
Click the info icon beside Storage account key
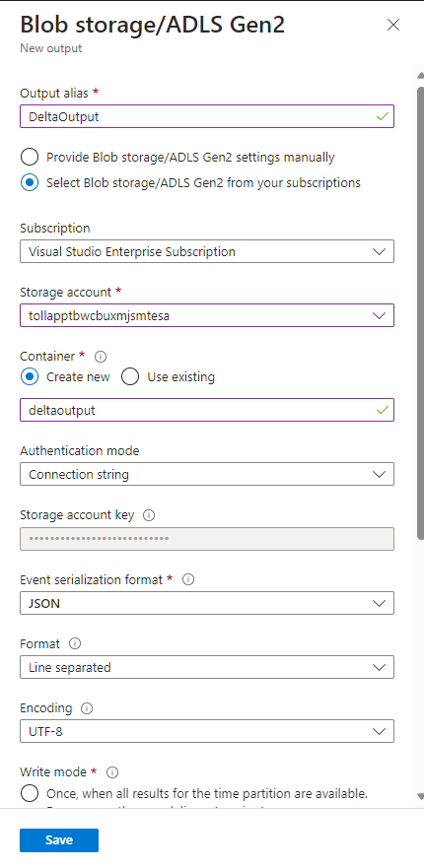tap(149, 515)
